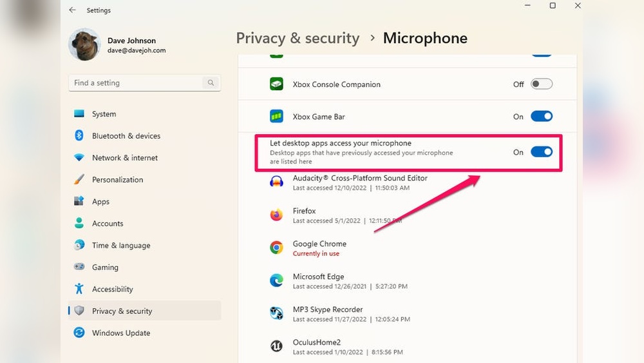Screen dimensions: 644x363
Task: Click the Gaming controller icon
Action: coord(79,267)
